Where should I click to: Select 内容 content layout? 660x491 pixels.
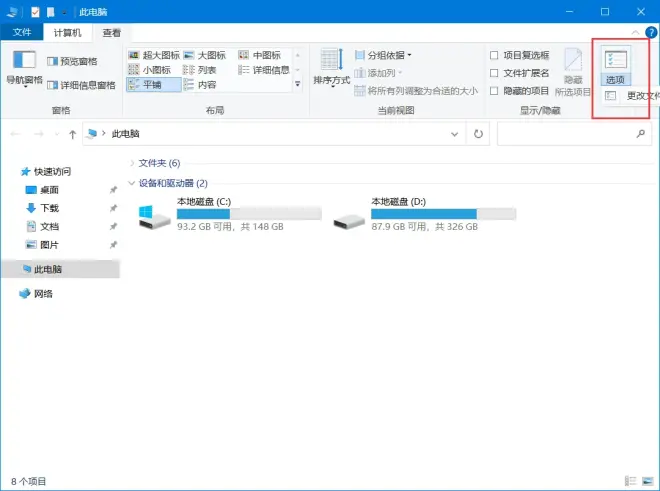200,85
